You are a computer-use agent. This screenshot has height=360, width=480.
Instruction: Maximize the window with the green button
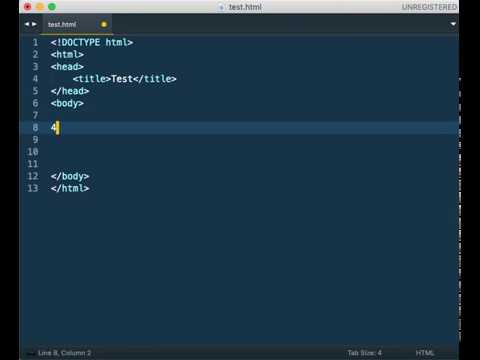click(52, 7)
